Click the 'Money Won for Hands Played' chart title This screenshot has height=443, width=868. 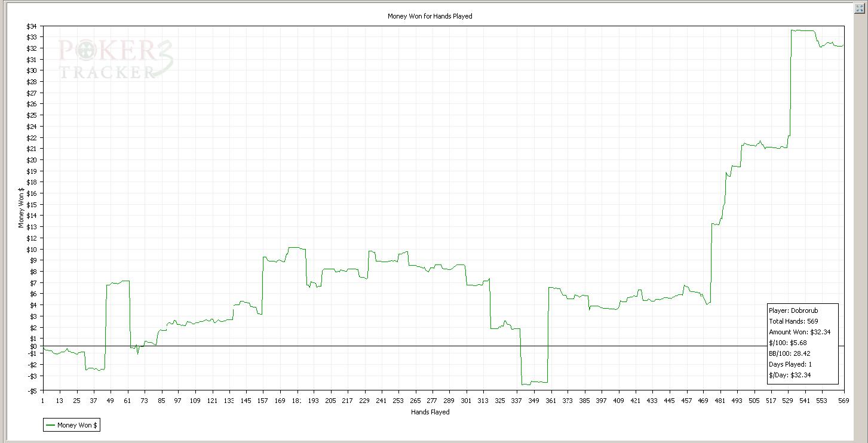coord(430,16)
